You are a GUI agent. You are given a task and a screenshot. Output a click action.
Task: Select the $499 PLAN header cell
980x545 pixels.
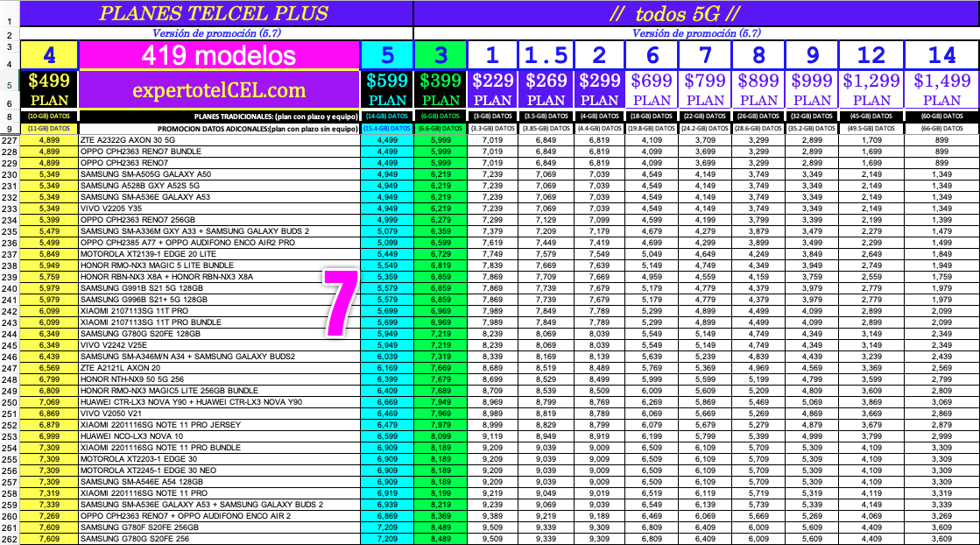click(x=49, y=89)
